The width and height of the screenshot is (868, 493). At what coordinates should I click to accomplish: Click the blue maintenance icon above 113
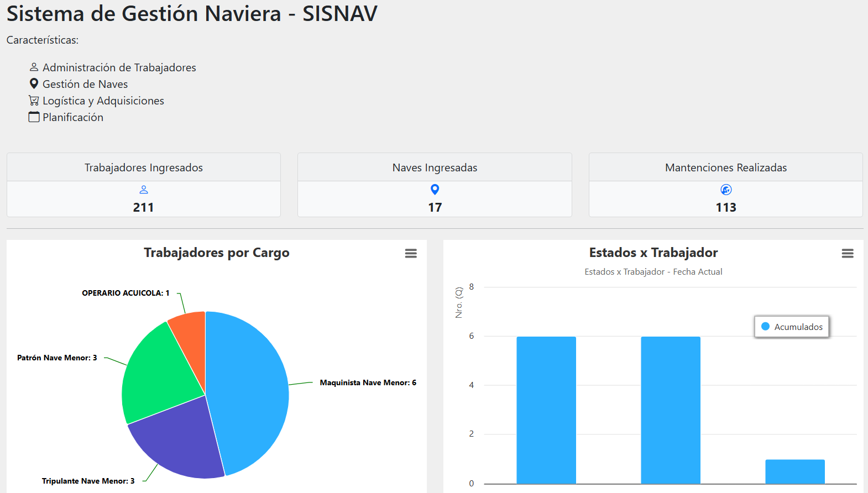coord(726,190)
